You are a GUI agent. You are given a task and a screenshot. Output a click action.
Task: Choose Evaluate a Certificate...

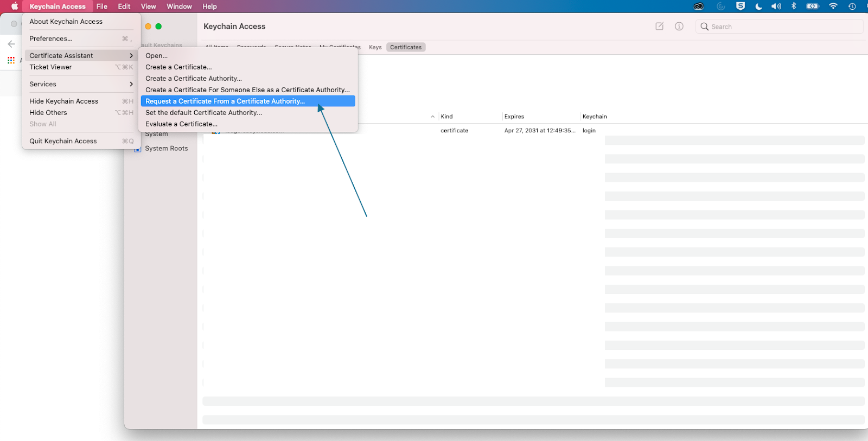[x=248, y=124]
